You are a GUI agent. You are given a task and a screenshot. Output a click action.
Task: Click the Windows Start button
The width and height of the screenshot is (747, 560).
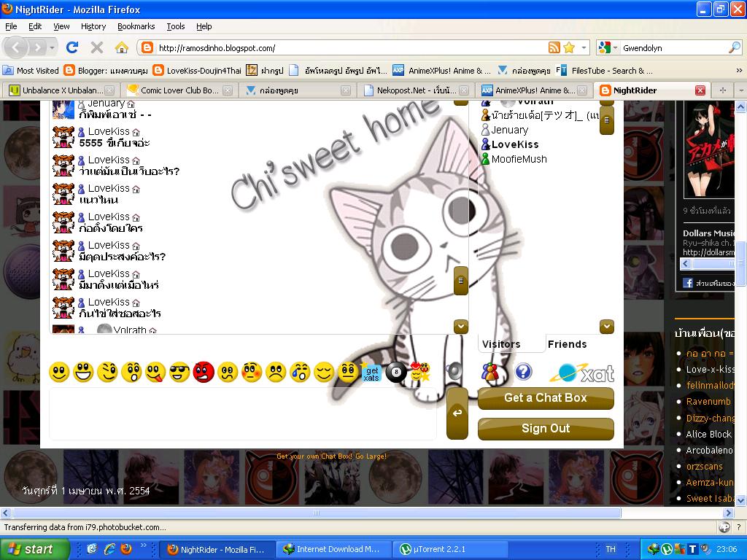[x=34, y=549]
